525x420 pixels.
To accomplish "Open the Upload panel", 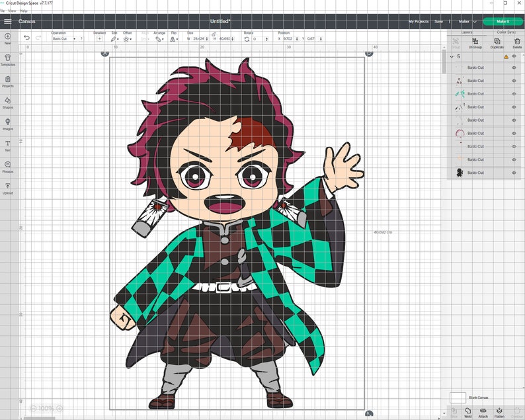I will pos(8,189).
